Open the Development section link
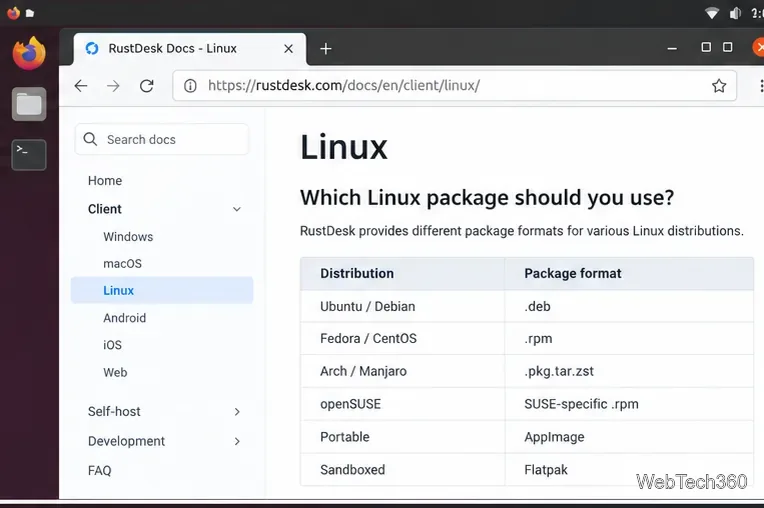The width and height of the screenshot is (764, 508). coord(126,441)
